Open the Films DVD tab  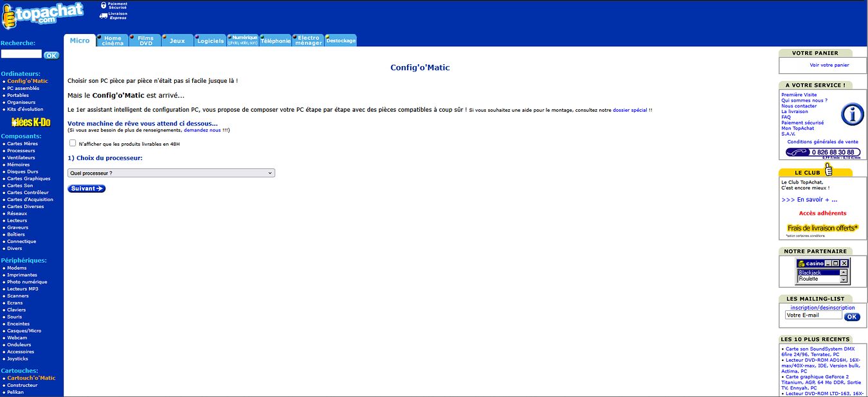click(146, 40)
